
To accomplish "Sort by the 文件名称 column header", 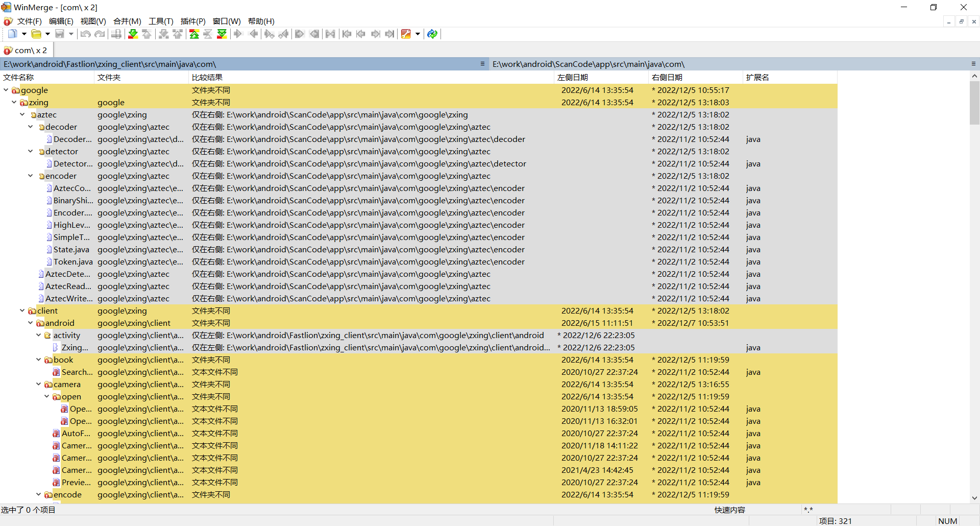I will coord(47,77).
